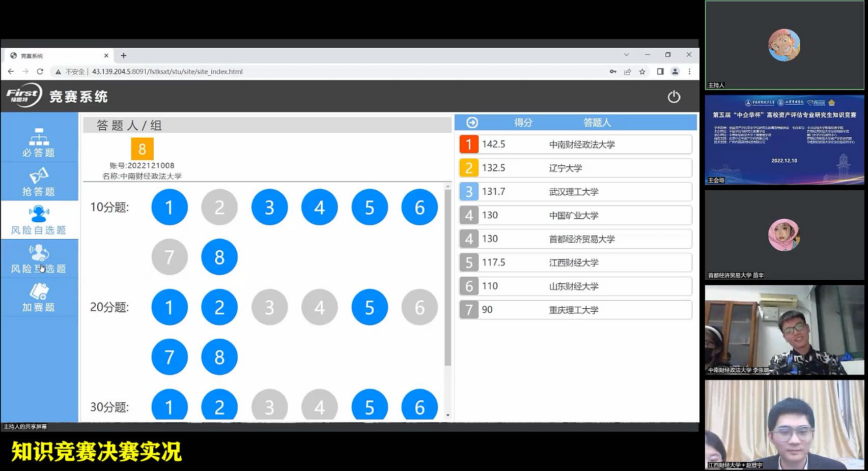Choose 20分题 question 7
Image resolution: width=868 pixels, height=471 pixels.
point(170,357)
